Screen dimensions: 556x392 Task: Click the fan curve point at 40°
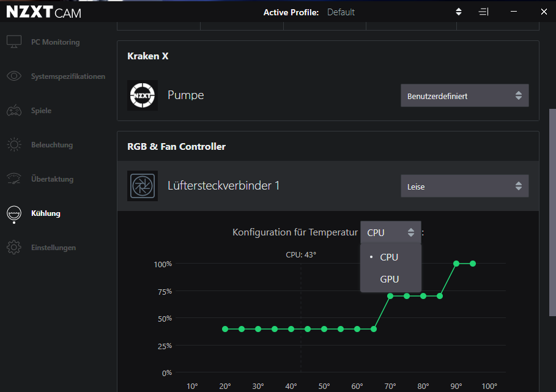[291, 329]
